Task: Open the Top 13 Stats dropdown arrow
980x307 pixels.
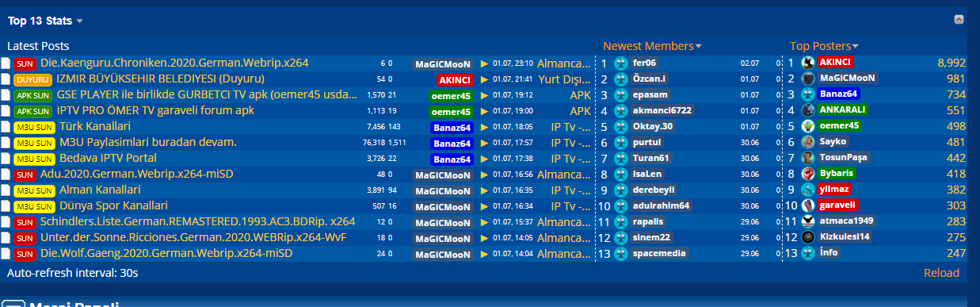Action: coord(80,21)
